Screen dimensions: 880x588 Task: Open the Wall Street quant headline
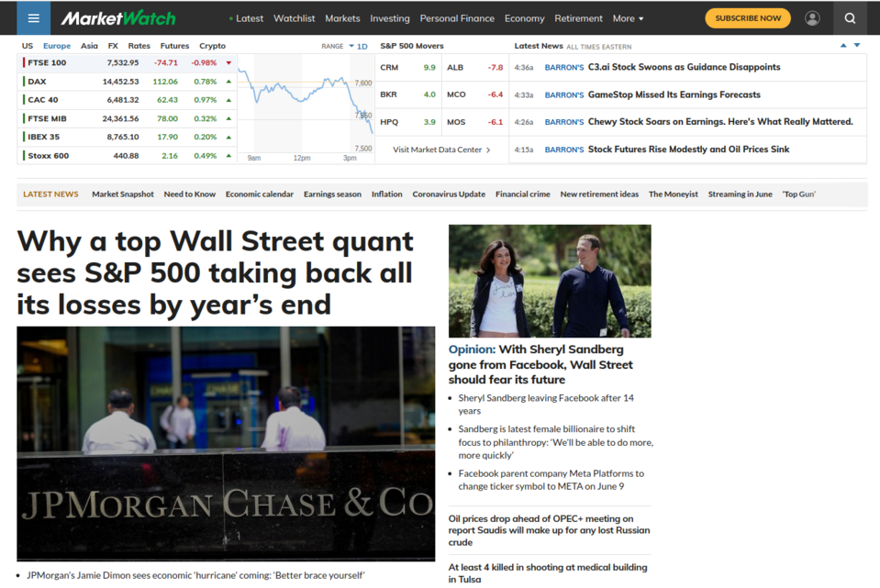coord(215,272)
